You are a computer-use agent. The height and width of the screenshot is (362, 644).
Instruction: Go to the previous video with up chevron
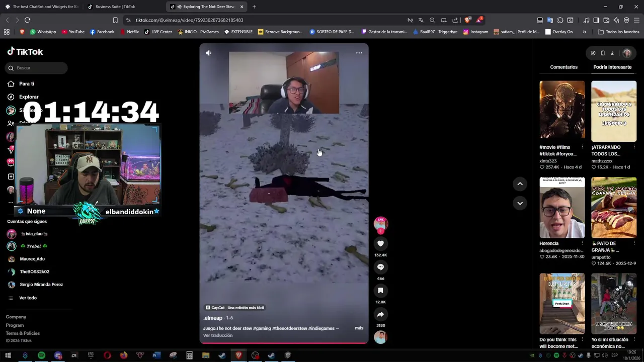point(520,184)
